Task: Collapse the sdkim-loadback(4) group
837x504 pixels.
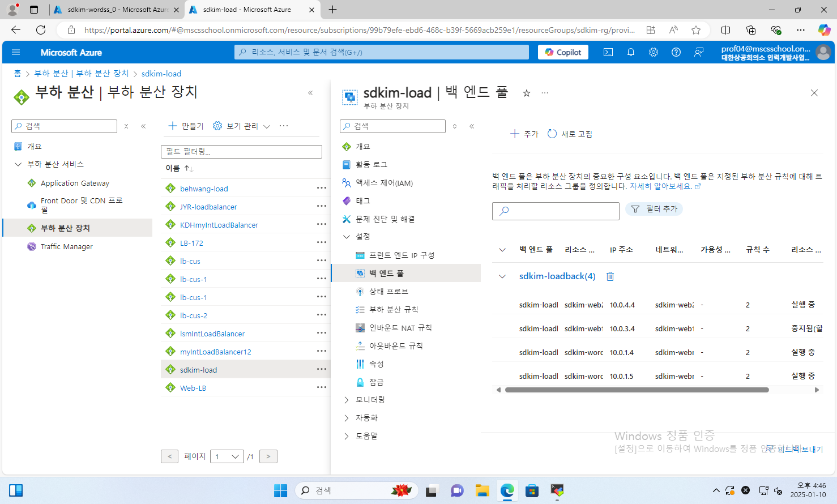Action: pos(502,276)
